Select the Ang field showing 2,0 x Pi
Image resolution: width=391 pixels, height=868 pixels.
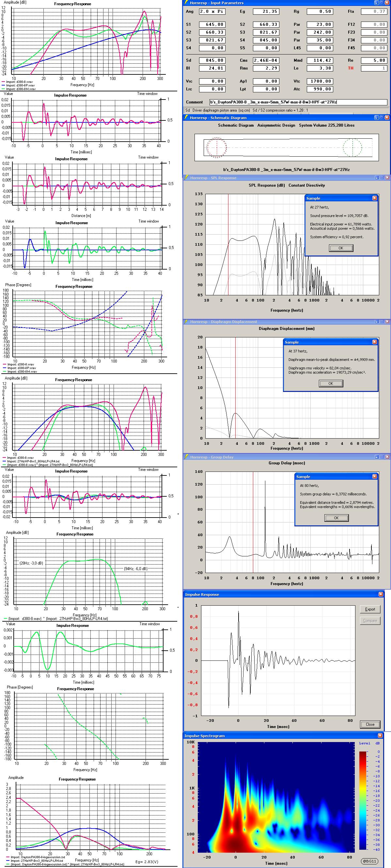212,11
